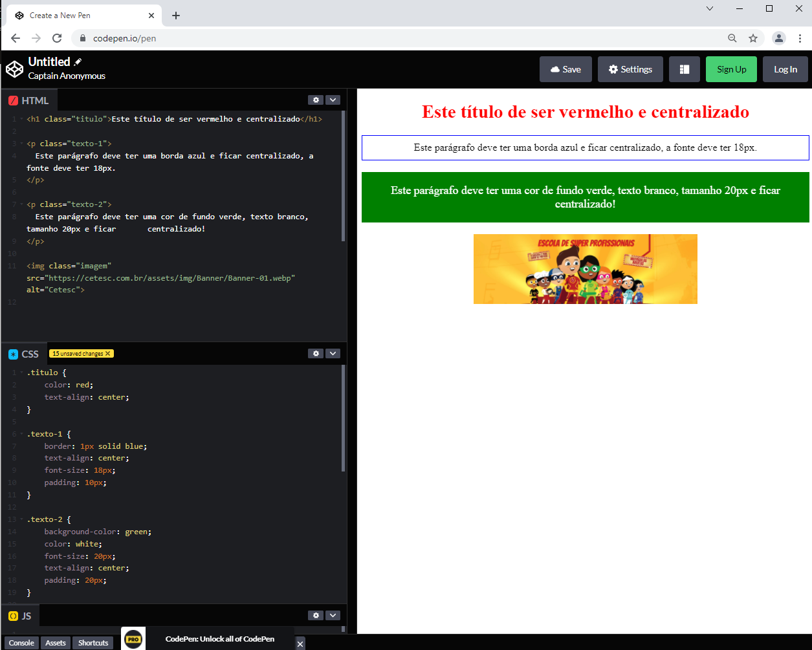Click the CodePen logo icon
This screenshot has width=812, height=650.
point(14,69)
